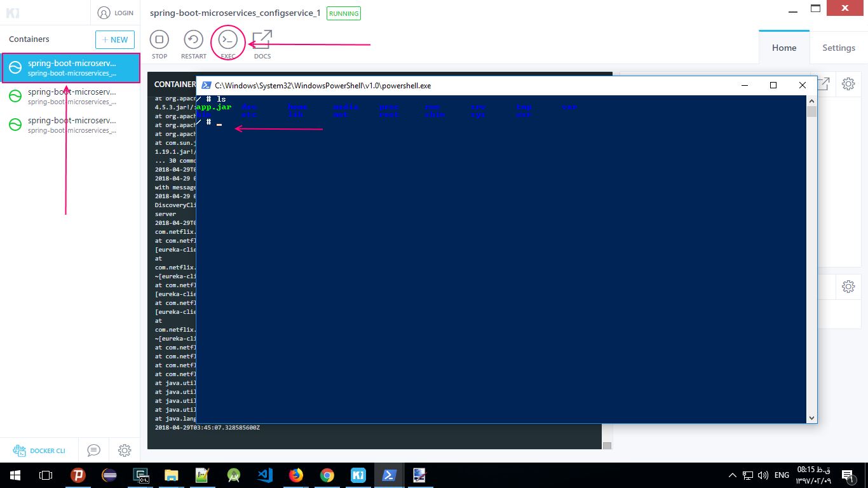The width and height of the screenshot is (868, 488).
Task: Open the DOCKER CLI at bottom left
Action: [39, 451]
